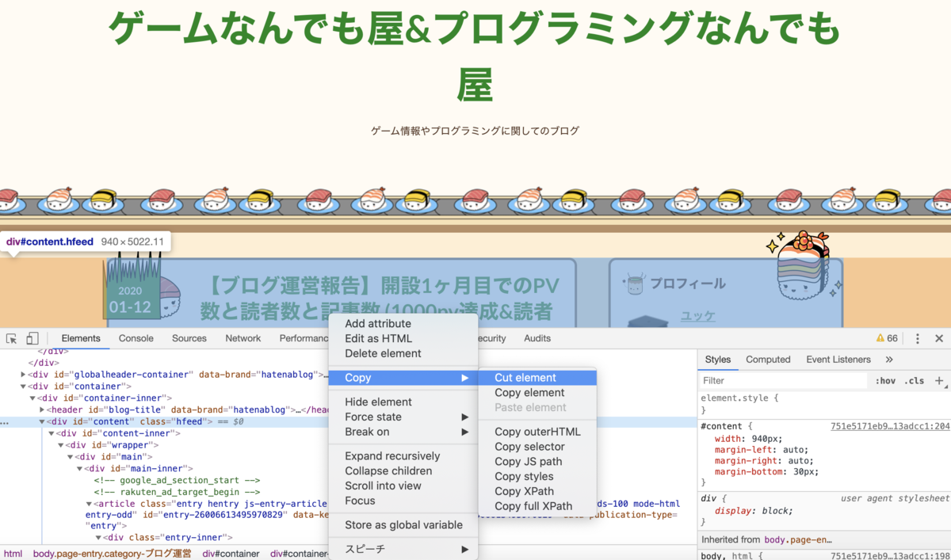Collapse the div id main node
This screenshot has width=951, height=560.
71,457
